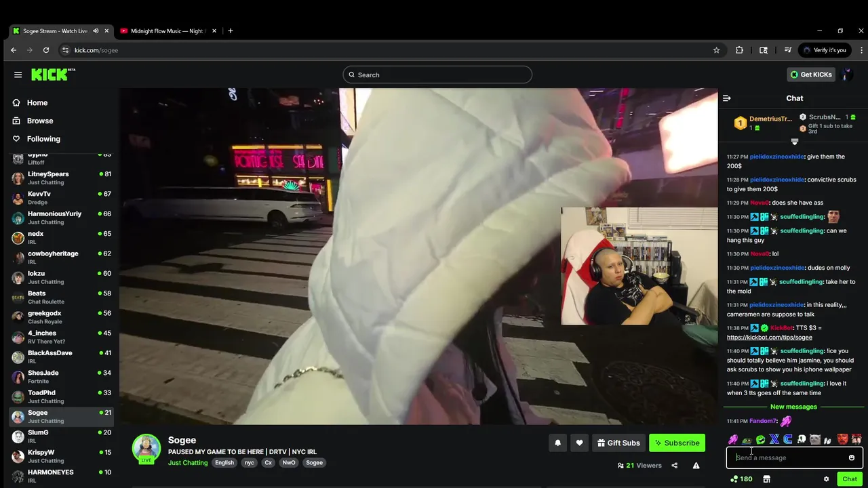868x488 pixels.
Task: Open the media control icon in browser toolbar
Action: tap(787, 50)
